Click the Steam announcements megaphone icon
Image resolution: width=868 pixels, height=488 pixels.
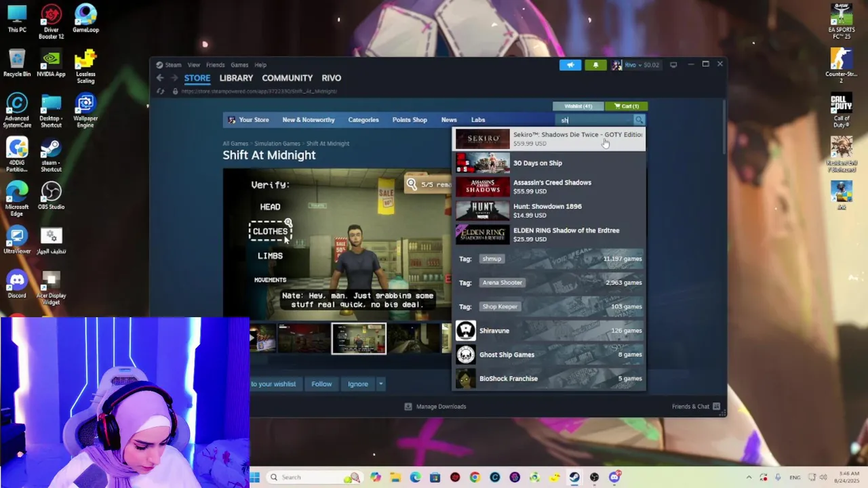[x=570, y=65]
